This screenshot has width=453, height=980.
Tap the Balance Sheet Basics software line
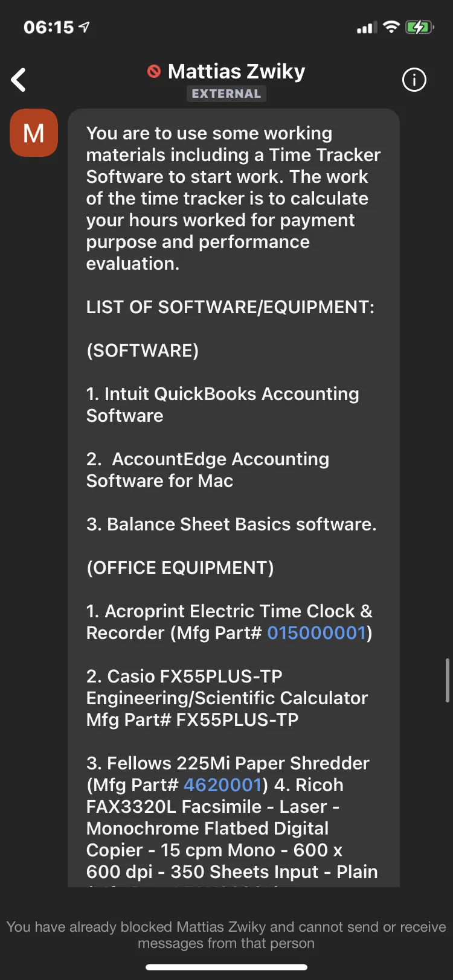click(231, 524)
